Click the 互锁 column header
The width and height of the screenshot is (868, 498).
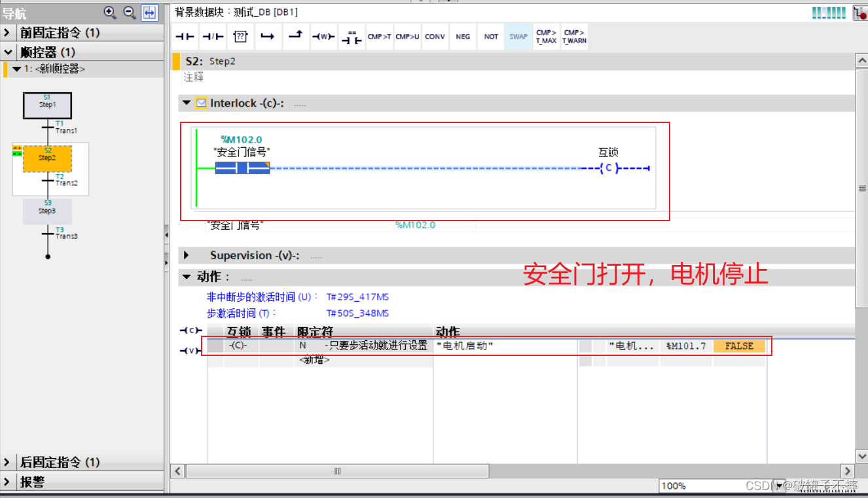pos(238,332)
